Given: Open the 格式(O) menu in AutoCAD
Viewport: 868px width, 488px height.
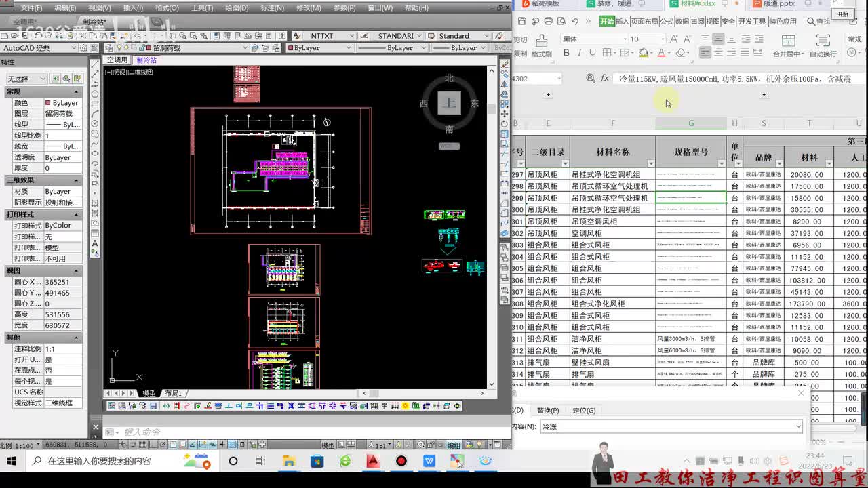Looking at the screenshot, I should tap(167, 8).
